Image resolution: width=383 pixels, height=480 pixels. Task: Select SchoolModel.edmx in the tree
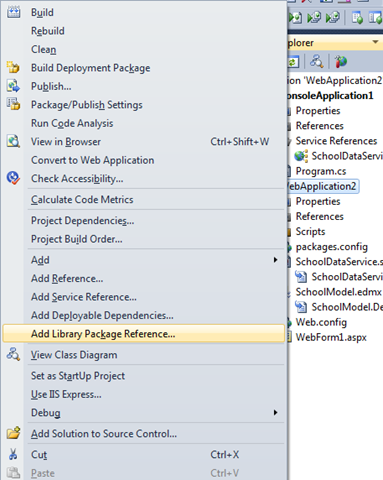coord(339,292)
